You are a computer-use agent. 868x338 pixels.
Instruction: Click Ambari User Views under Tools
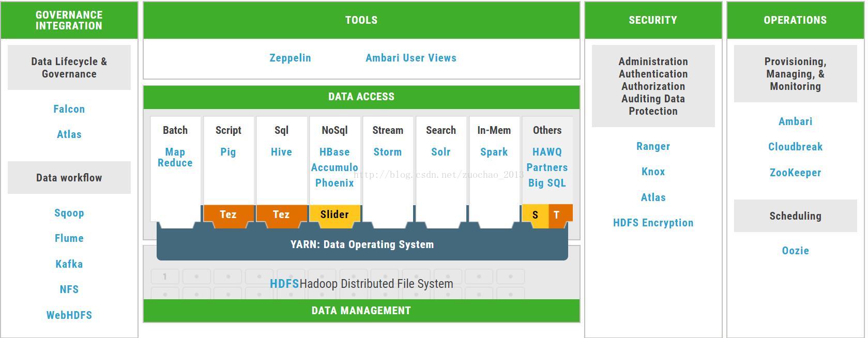410,58
